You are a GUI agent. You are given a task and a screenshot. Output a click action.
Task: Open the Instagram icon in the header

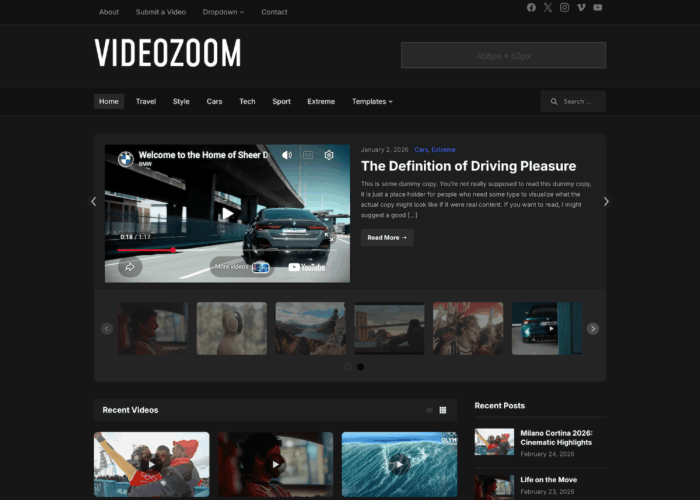click(x=564, y=8)
